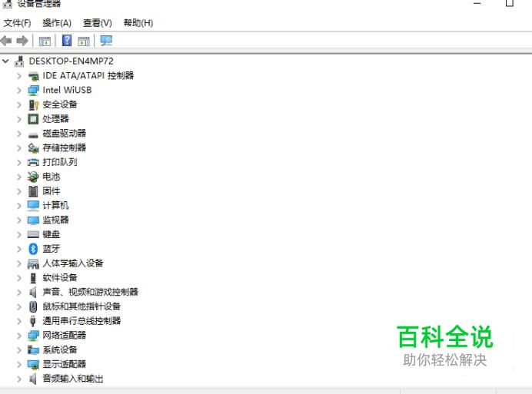Click the 显示适配器 display adapter icon
This screenshot has height=394, width=532.
[x=33, y=365]
